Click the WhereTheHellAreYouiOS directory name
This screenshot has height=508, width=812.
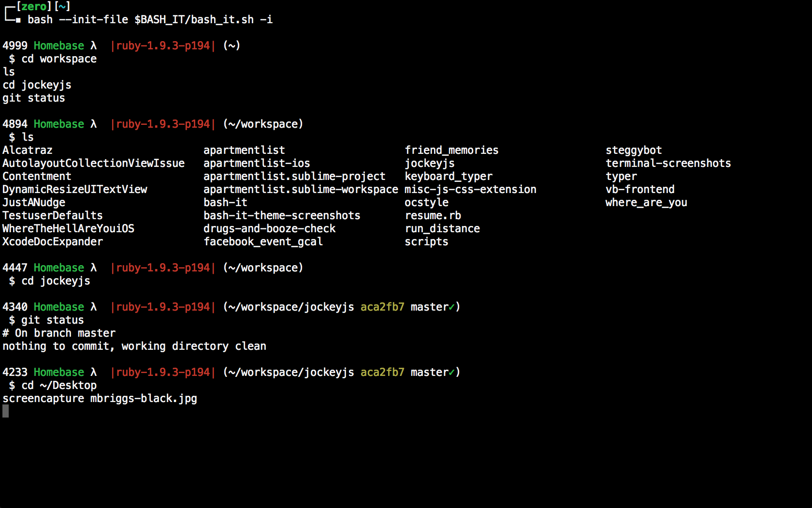68,229
